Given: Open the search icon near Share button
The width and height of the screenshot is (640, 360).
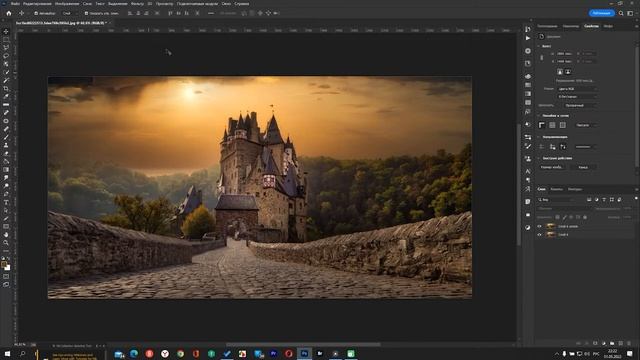Looking at the screenshot, I should (x=621, y=13).
